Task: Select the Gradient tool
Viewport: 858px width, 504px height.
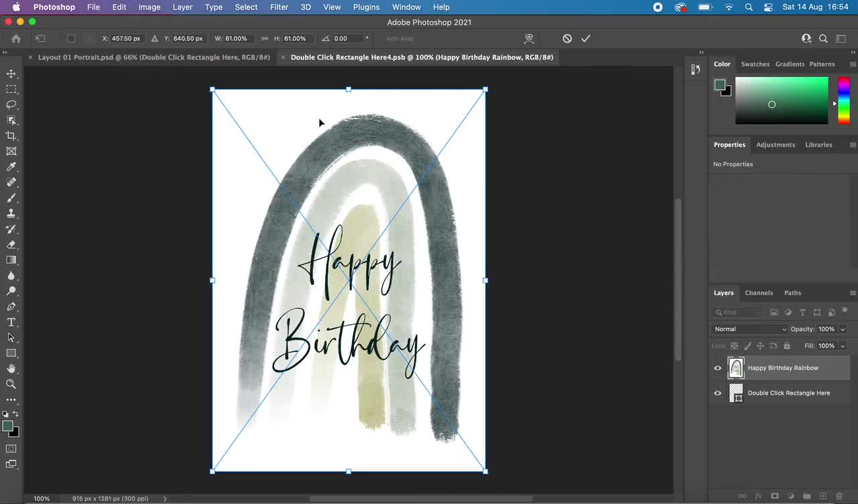Action: [x=11, y=260]
